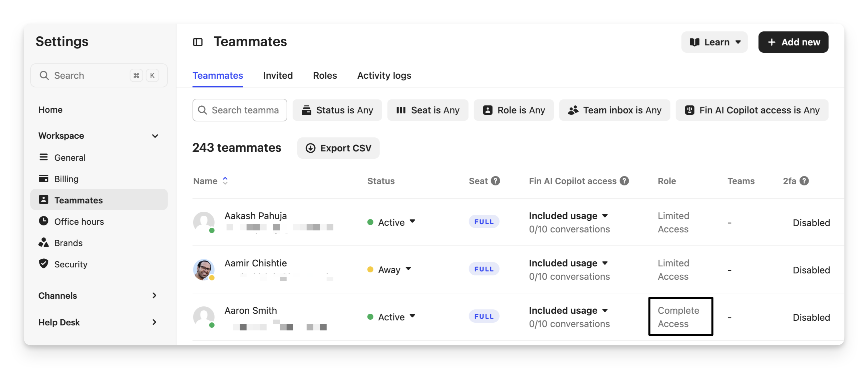Click the Billing card icon in sidebar
This screenshot has height=369, width=868.
[43, 178]
